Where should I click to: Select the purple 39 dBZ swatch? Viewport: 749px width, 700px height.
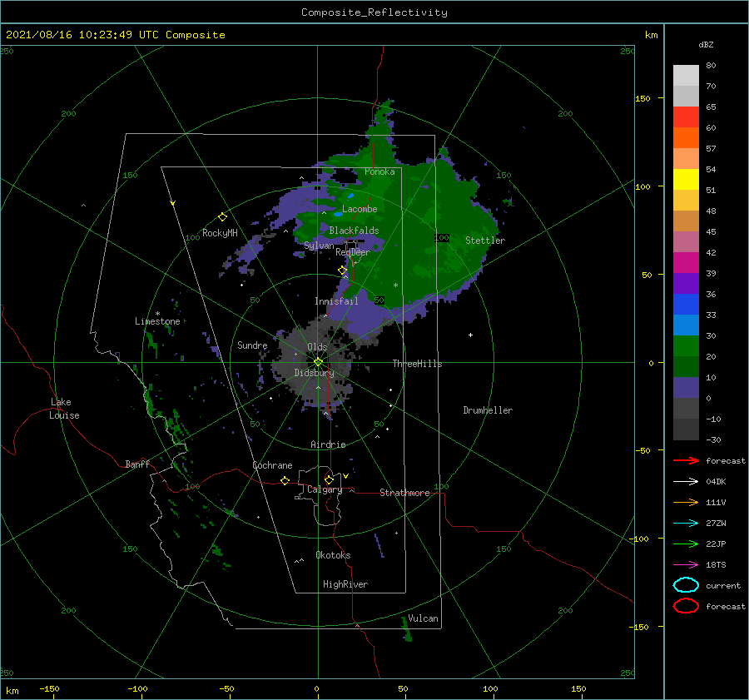pos(686,283)
